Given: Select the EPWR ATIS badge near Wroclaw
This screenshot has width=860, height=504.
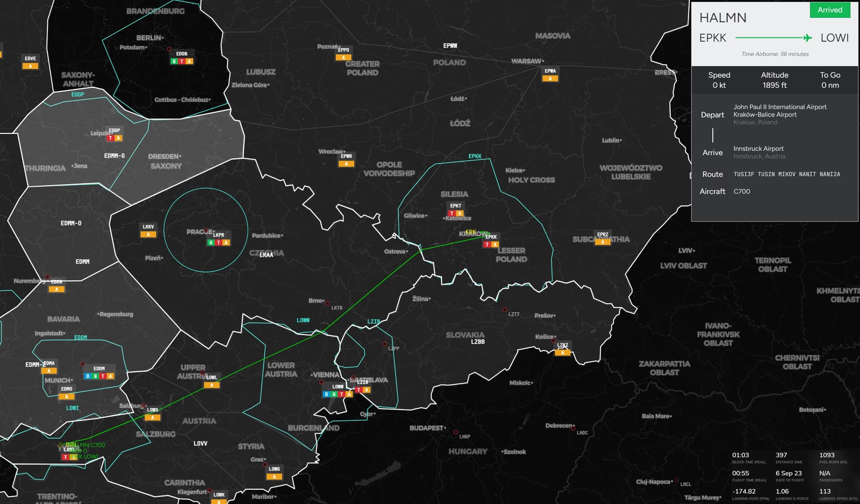Looking at the screenshot, I should 346,164.
